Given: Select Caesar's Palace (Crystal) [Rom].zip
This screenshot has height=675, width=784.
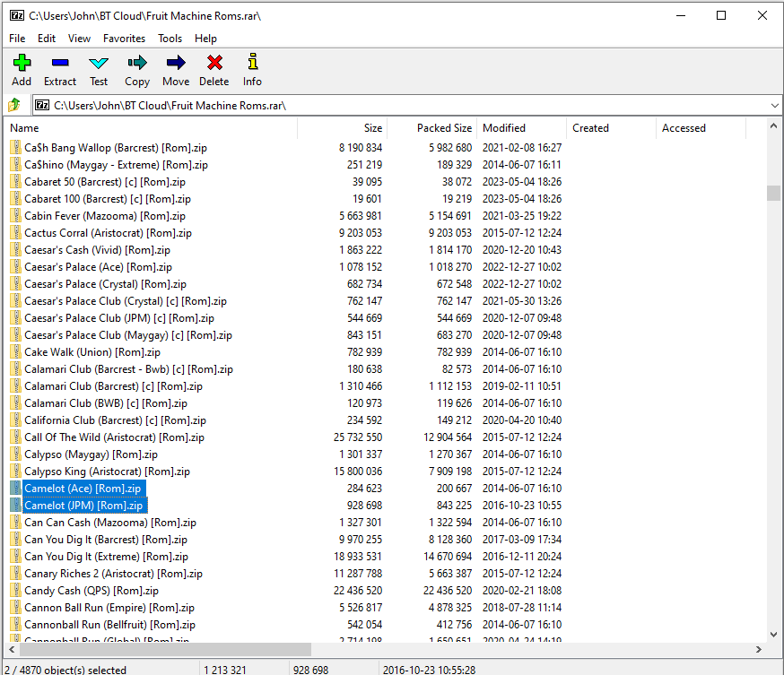Looking at the screenshot, I should tap(106, 284).
